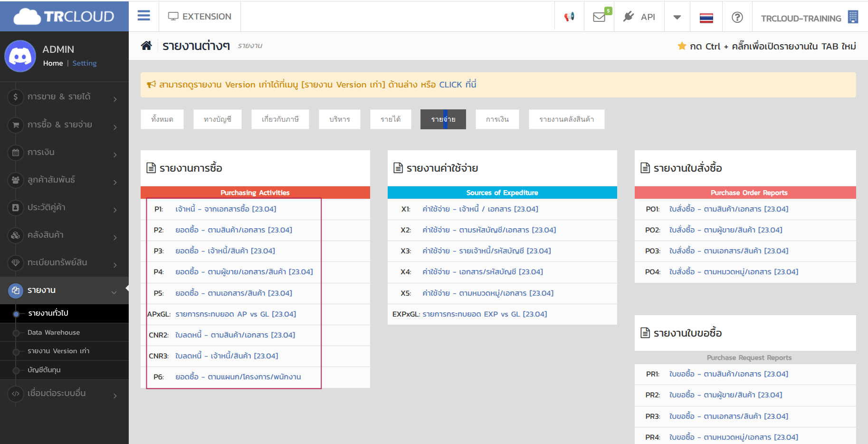Open the announcements megaphone icon
868x444 pixels.
pyautogui.click(x=569, y=17)
